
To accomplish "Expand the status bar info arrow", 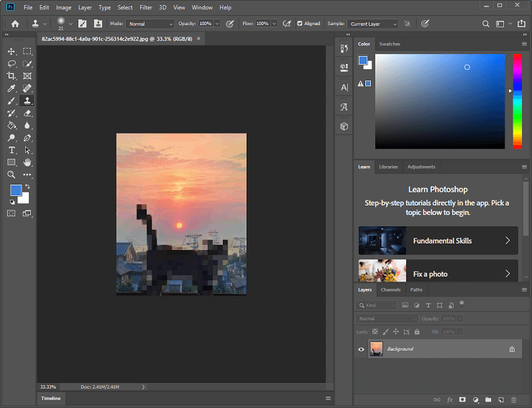I will (x=143, y=387).
